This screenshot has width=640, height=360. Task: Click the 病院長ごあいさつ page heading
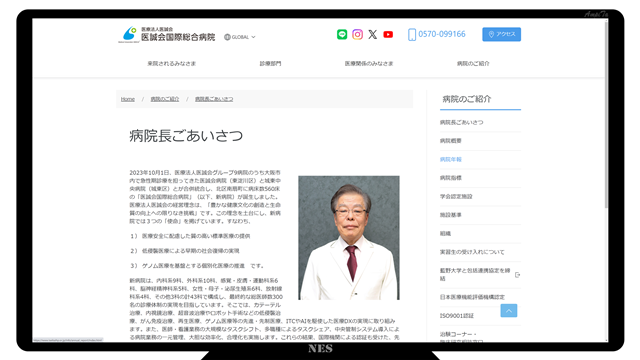pos(186,136)
